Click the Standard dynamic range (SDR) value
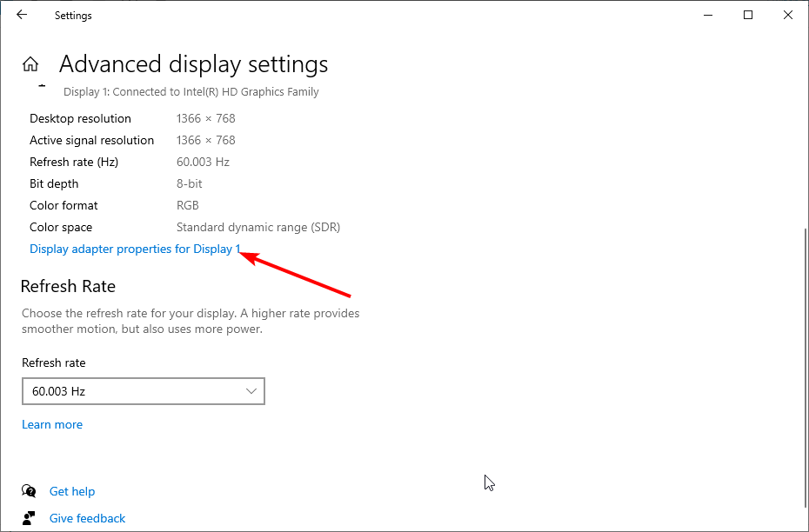809x532 pixels. 258,228
